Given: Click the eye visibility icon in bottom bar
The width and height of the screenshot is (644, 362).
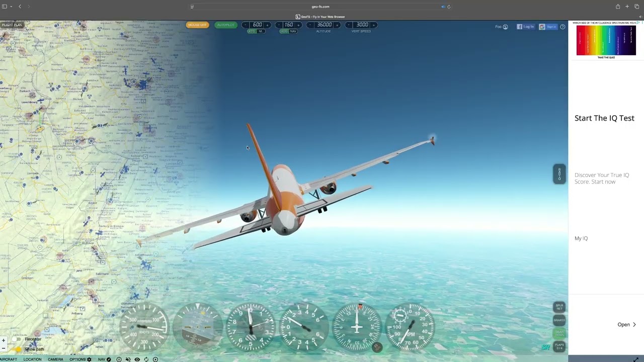Looking at the screenshot, I should click(137, 359).
